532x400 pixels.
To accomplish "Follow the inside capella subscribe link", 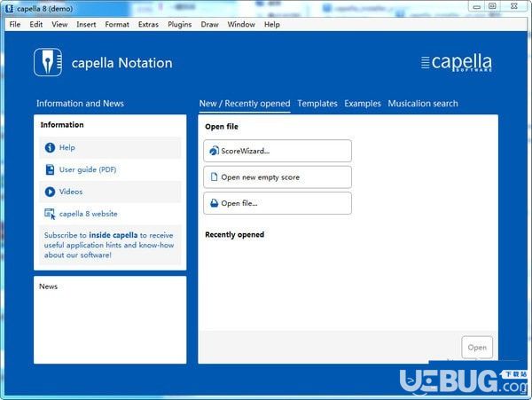I will (x=113, y=235).
